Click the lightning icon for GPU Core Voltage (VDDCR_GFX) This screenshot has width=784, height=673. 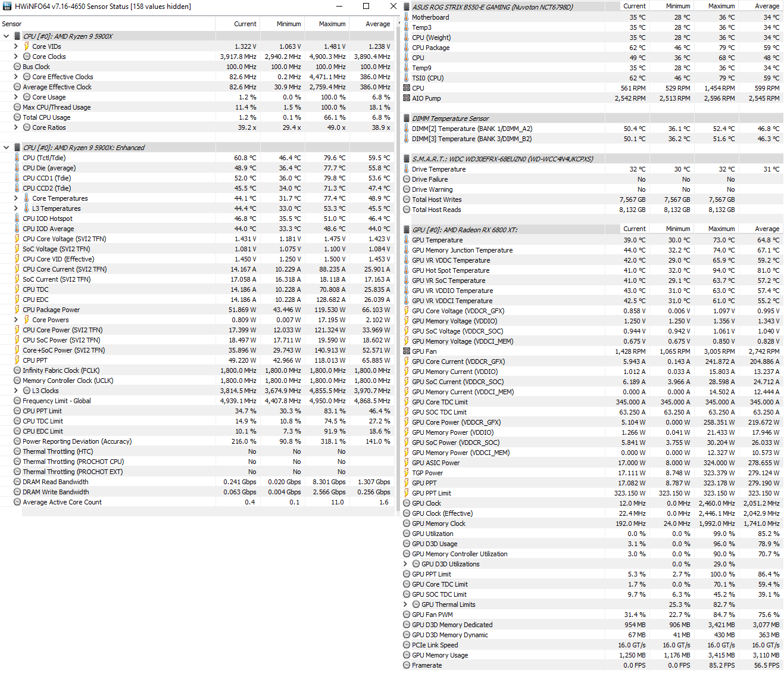406,311
